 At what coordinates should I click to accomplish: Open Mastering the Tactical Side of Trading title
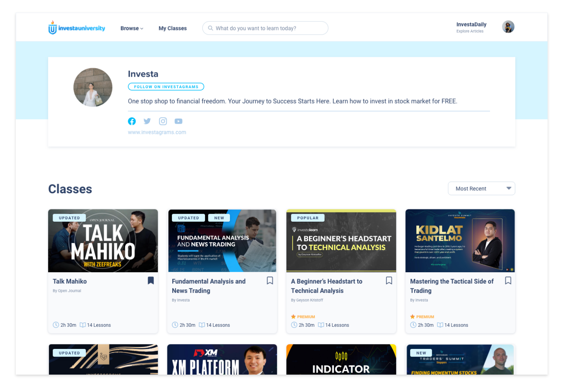coord(452,286)
